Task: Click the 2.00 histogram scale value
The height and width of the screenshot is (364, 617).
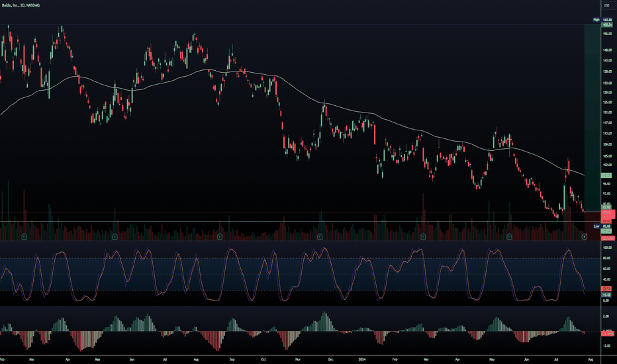Action: pyautogui.click(x=606, y=316)
